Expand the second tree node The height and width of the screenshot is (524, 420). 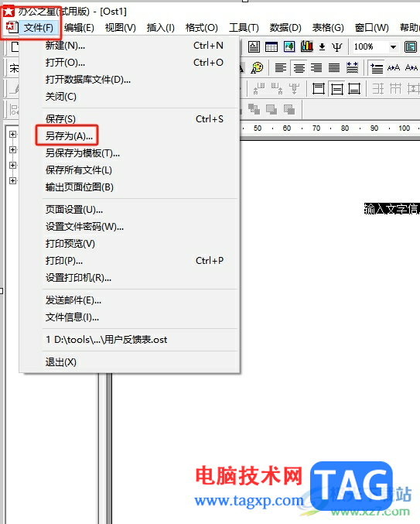click(x=12, y=149)
